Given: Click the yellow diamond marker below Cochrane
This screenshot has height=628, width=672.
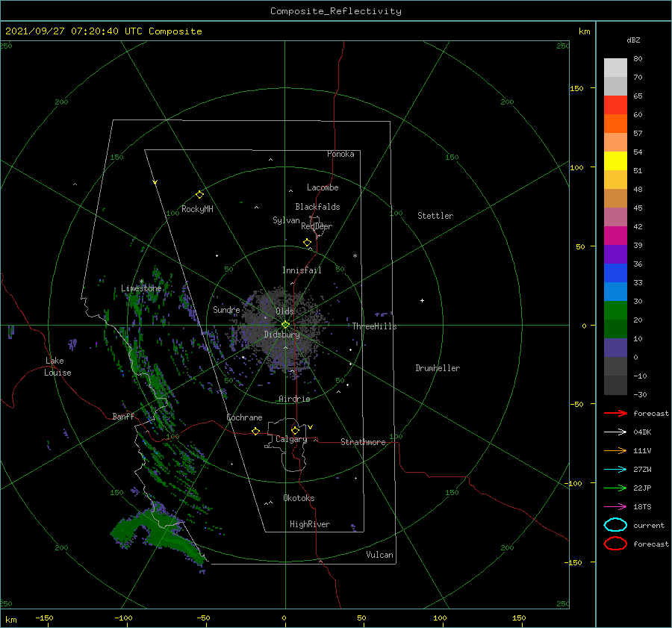Looking at the screenshot, I should pos(256,431).
